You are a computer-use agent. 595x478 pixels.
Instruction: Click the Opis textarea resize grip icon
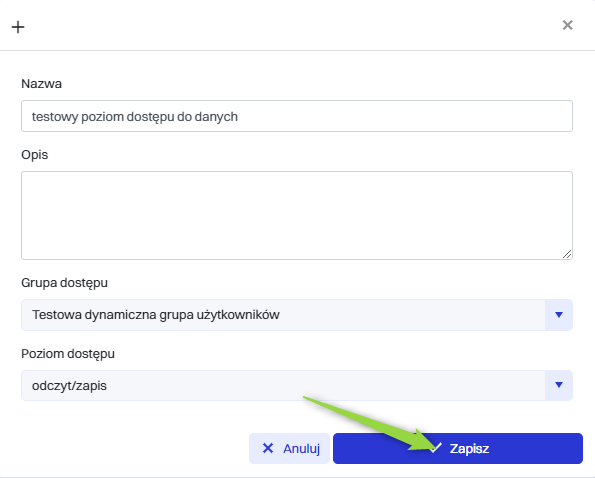(x=567, y=254)
